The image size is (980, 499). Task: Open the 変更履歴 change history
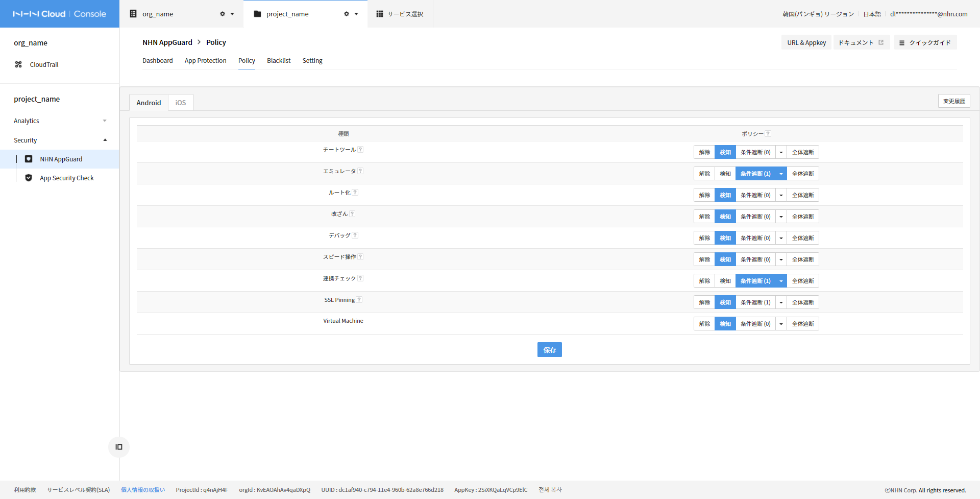pyautogui.click(x=954, y=101)
